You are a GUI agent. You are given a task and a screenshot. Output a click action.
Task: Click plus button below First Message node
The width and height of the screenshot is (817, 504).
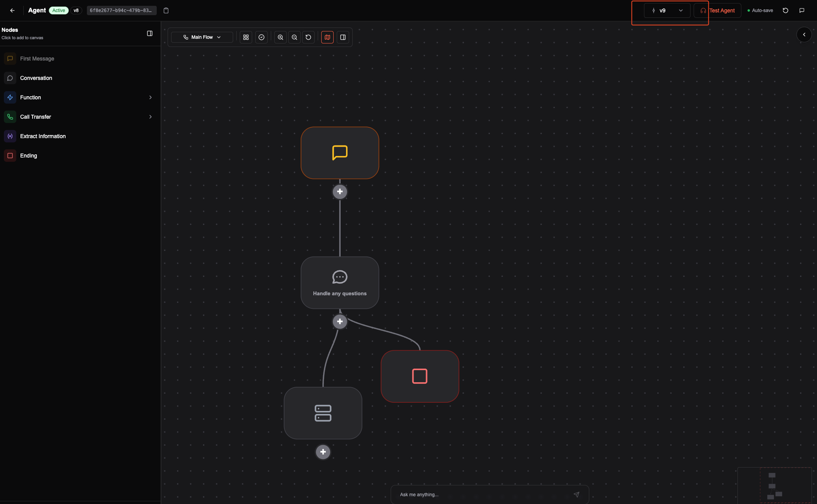pyautogui.click(x=340, y=192)
